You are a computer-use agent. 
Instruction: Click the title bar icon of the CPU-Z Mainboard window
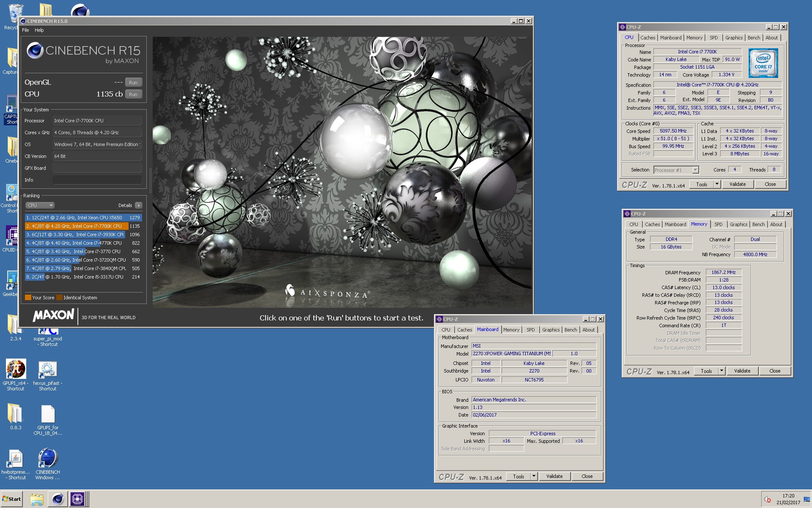[x=439, y=319]
